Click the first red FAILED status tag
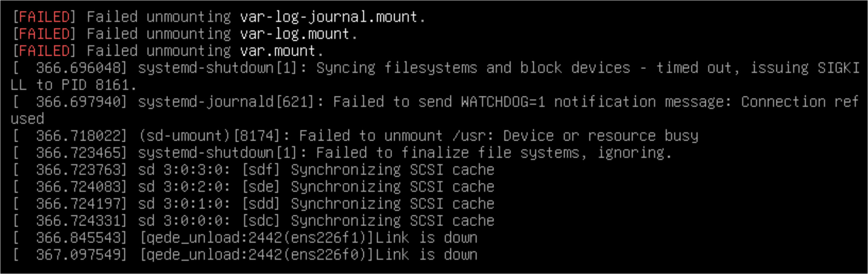Screen dimensions: 868x274 point(44,17)
